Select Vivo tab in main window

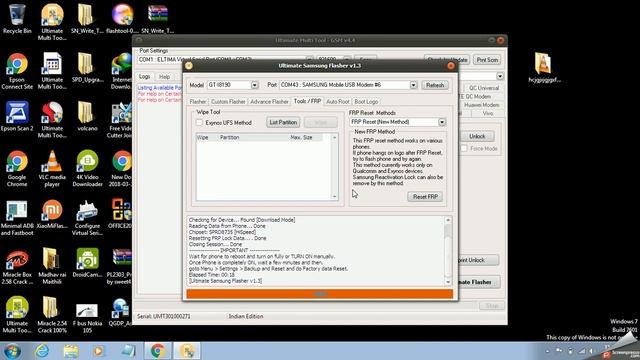[x=488, y=113]
